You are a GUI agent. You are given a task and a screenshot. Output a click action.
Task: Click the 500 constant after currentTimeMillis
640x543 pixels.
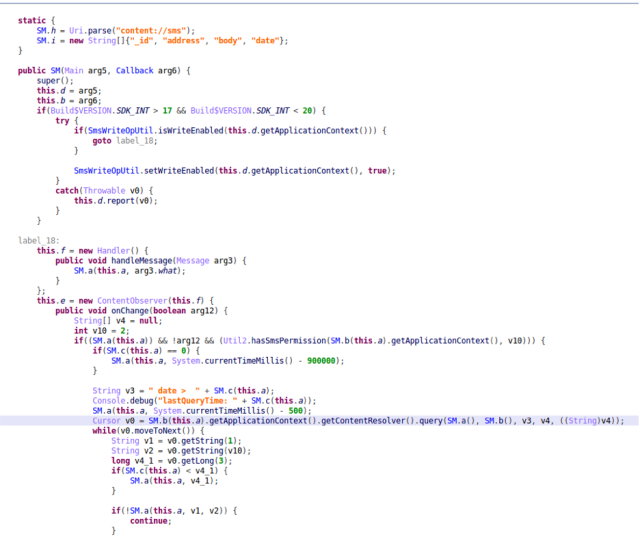(x=296, y=411)
